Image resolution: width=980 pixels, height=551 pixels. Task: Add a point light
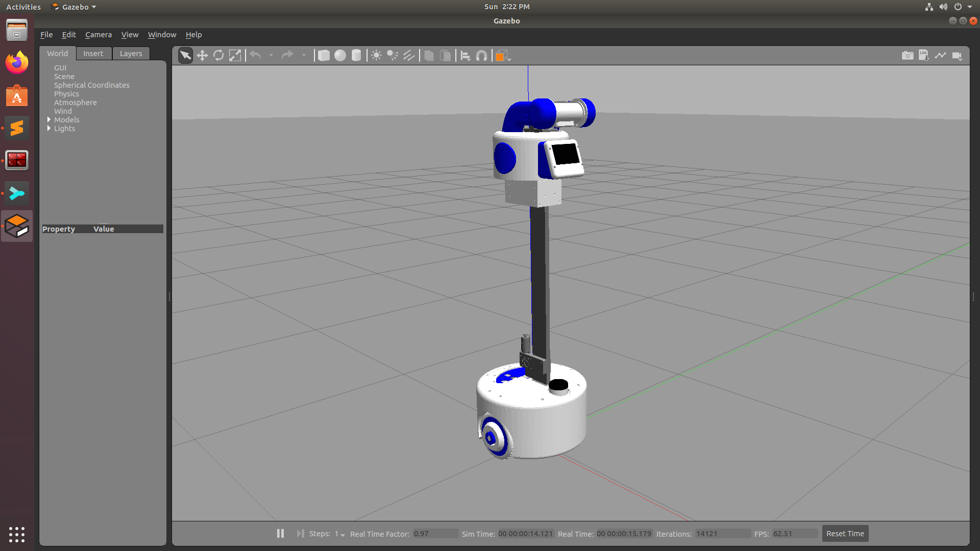(x=376, y=56)
